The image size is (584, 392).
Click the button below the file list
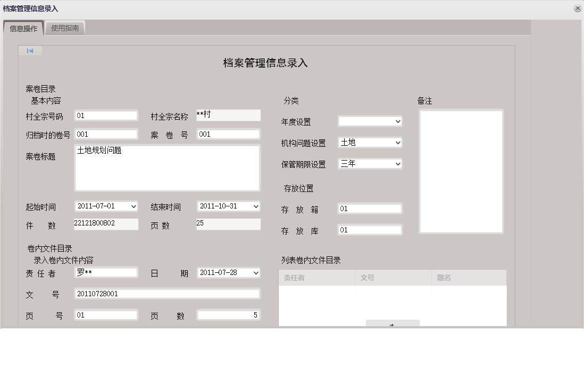(x=393, y=324)
